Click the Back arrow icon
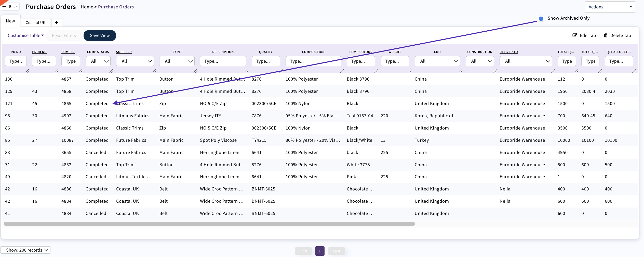The height and width of the screenshot is (257, 644). tap(5, 7)
